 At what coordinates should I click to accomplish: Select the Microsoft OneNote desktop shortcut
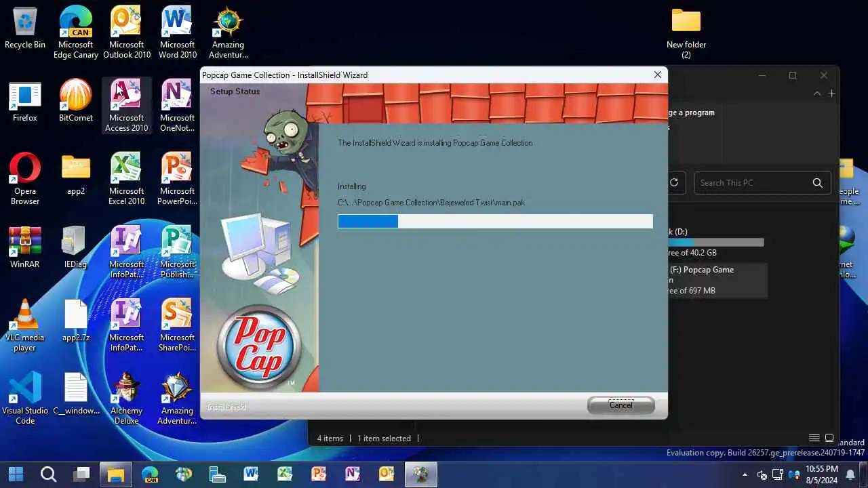(178, 106)
